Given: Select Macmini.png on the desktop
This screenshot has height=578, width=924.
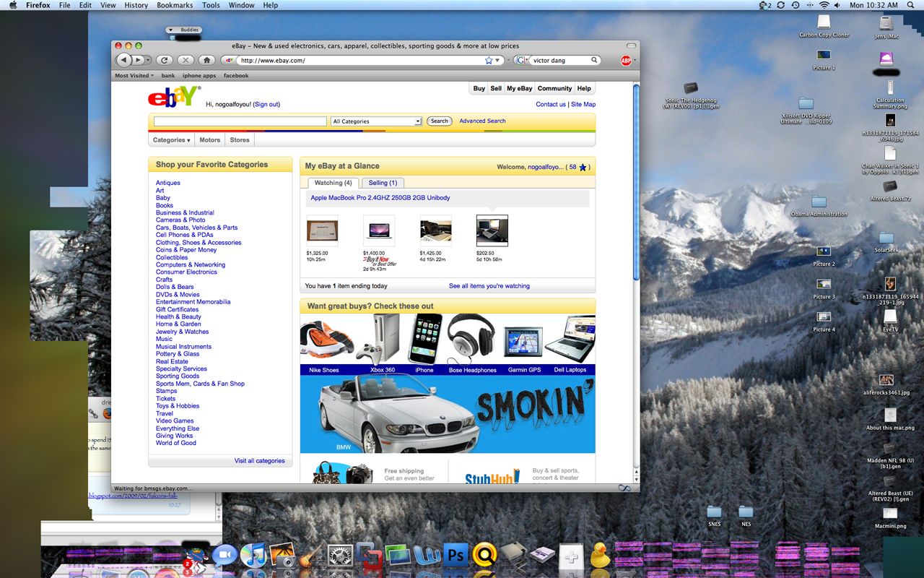Looking at the screenshot, I should coord(890,517).
